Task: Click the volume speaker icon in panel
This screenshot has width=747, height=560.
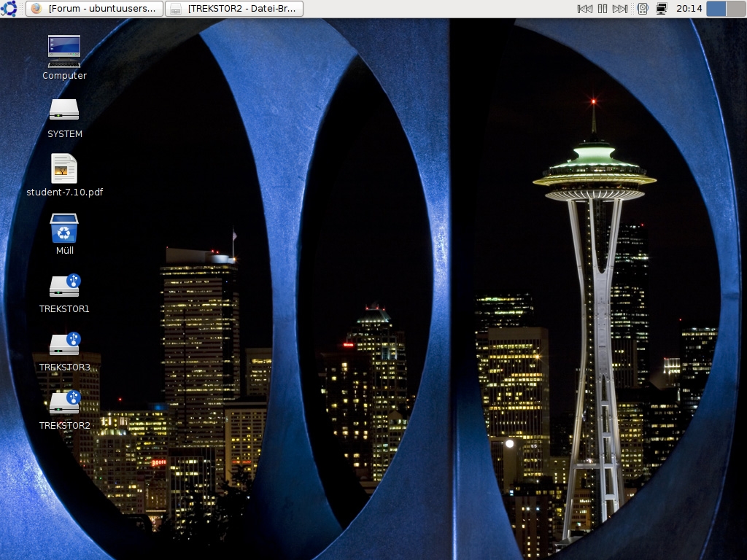Action: point(643,9)
